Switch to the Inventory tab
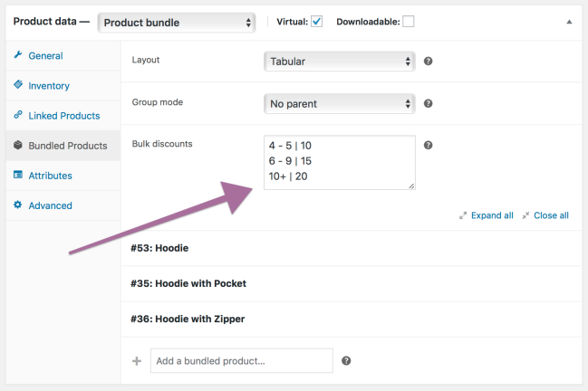Viewport: 588px width, 391px height. 49,86
